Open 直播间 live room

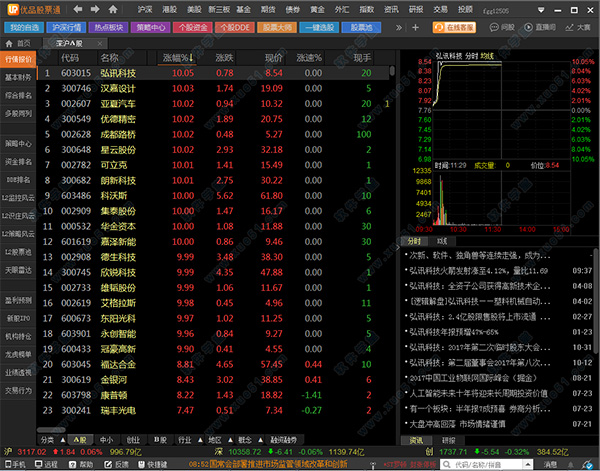point(540,27)
